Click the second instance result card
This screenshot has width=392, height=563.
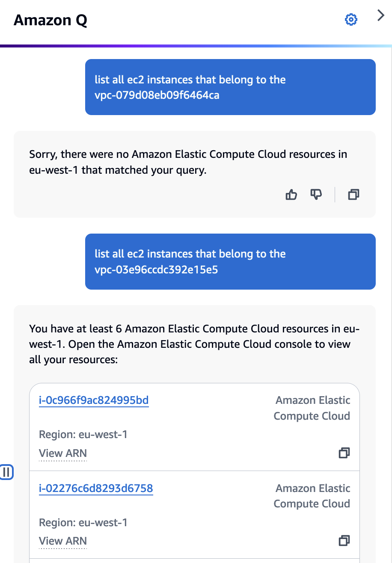194,513
